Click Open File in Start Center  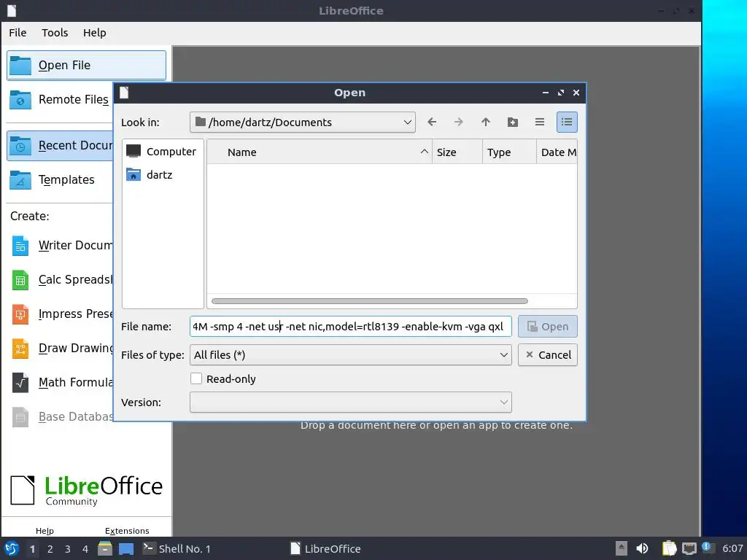86,65
